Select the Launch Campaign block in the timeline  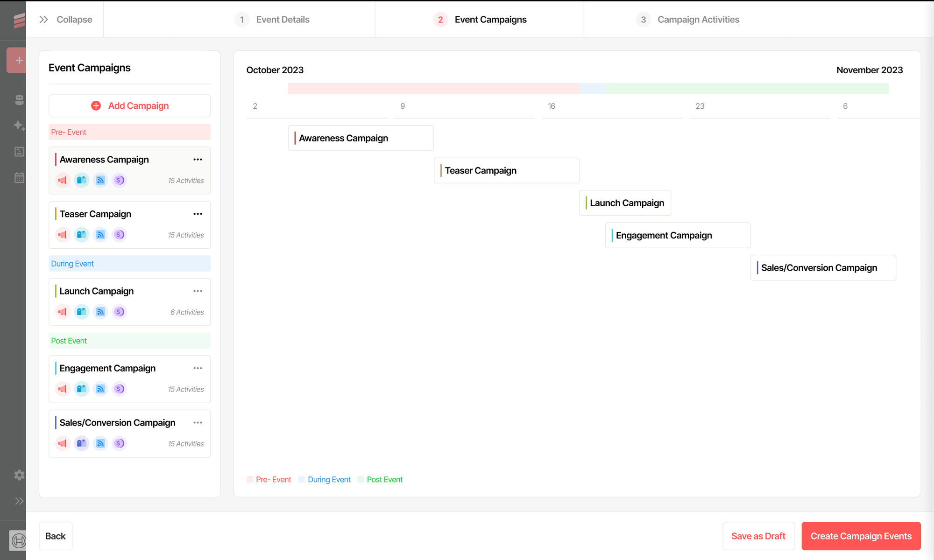coord(625,203)
